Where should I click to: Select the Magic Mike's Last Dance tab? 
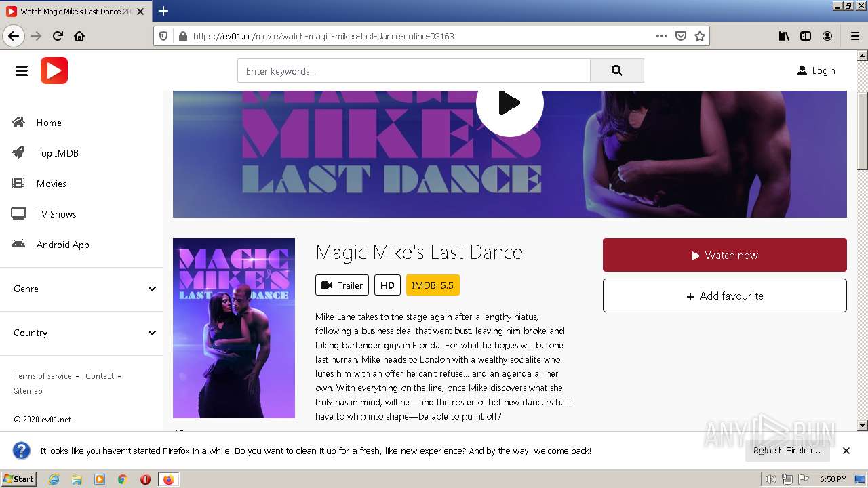coord(77,12)
